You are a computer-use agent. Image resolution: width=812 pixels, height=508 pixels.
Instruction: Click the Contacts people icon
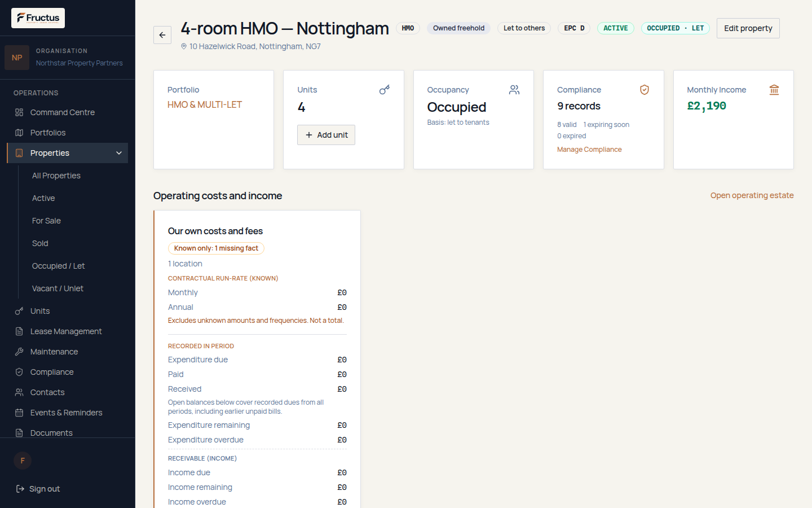coord(19,392)
